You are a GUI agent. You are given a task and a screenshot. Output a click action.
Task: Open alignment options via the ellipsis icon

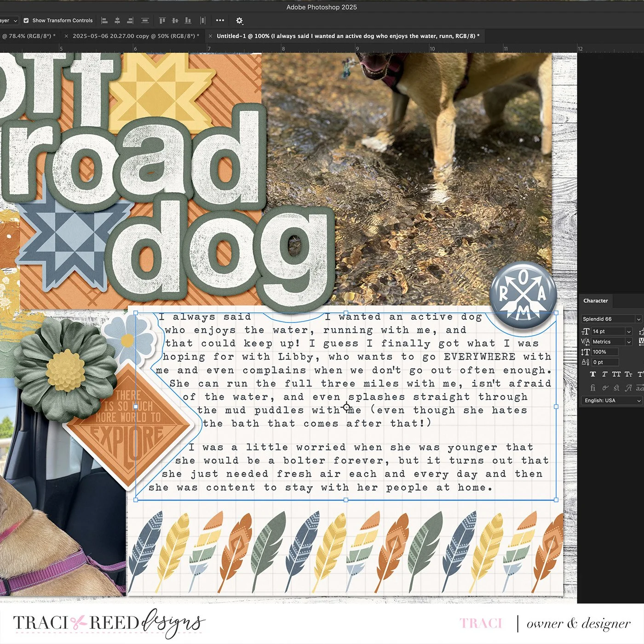click(220, 20)
